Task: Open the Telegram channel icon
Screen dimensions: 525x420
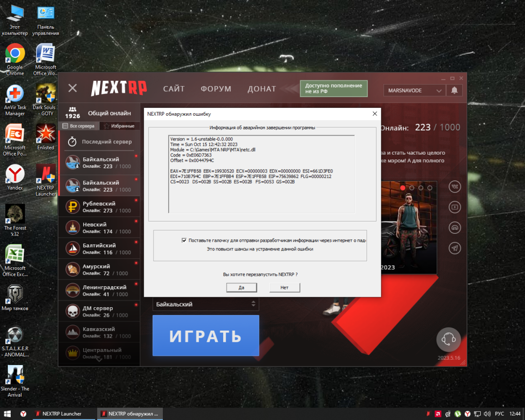Action: [x=455, y=248]
